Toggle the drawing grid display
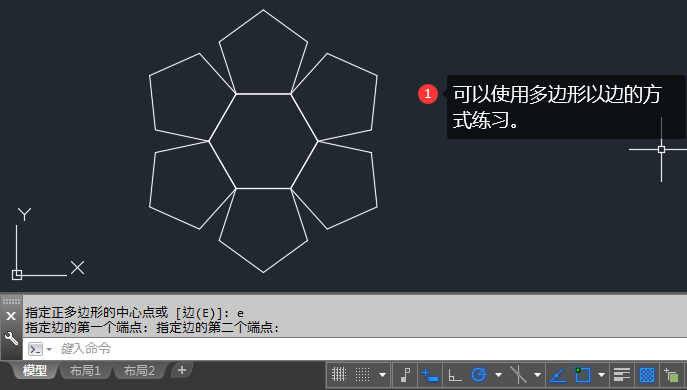The height and width of the screenshot is (390, 687). [339, 375]
